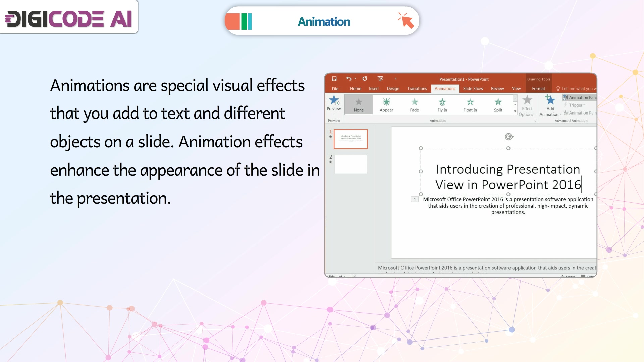The width and height of the screenshot is (644, 362).
Task: Switch to the View tab
Action: point(516,89)
